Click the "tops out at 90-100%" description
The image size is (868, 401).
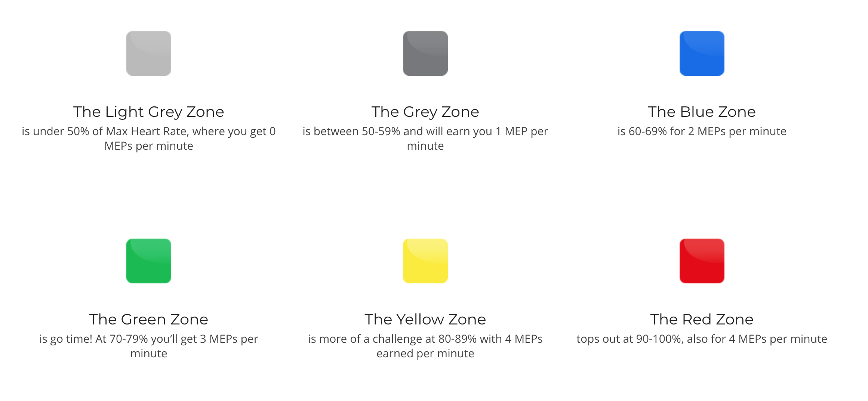click(702, 339)
